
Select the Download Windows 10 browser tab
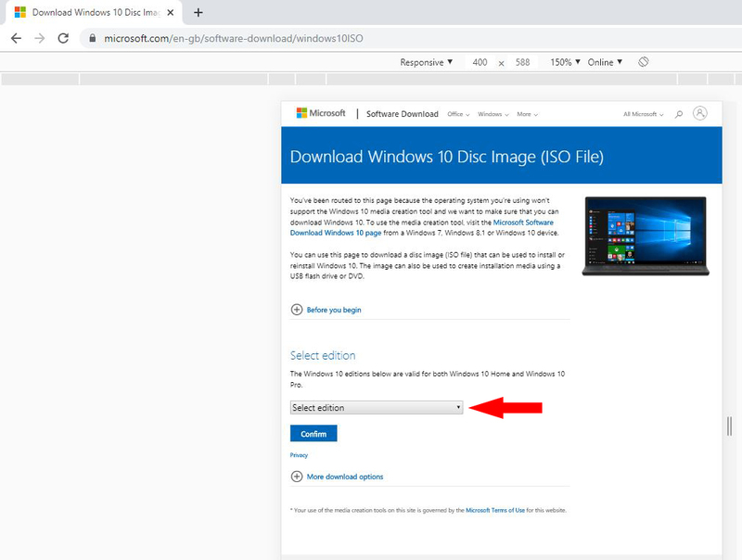click(x=94, y=13)
